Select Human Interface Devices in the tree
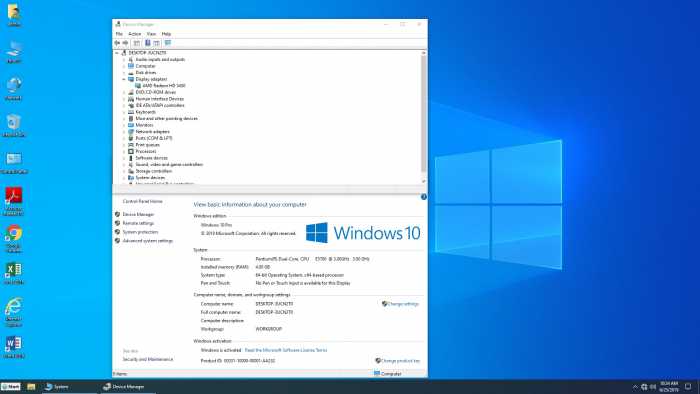 159,99
